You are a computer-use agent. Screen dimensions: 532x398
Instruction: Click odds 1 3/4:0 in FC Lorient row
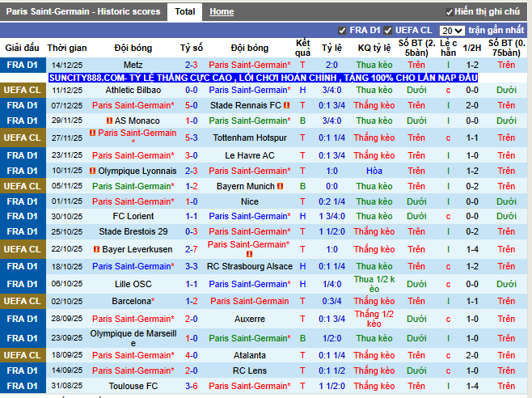331,216
